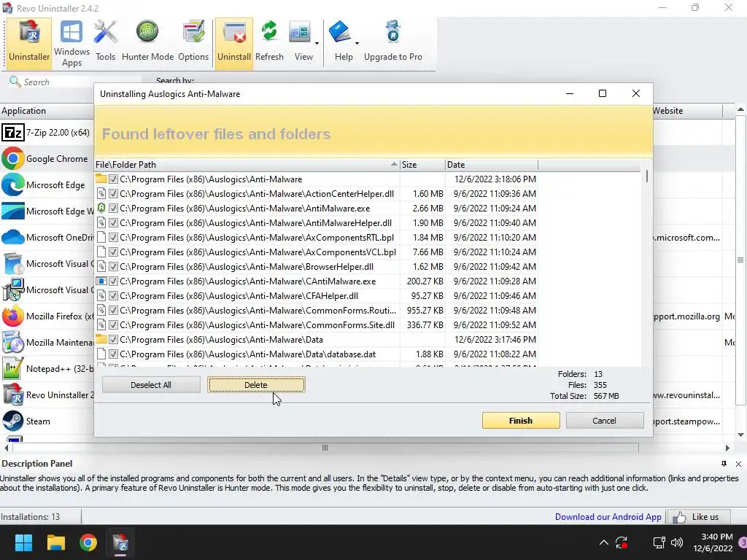Delete the selected leftover files
Viewport: 747px width, 560px height.
point(256,385)
